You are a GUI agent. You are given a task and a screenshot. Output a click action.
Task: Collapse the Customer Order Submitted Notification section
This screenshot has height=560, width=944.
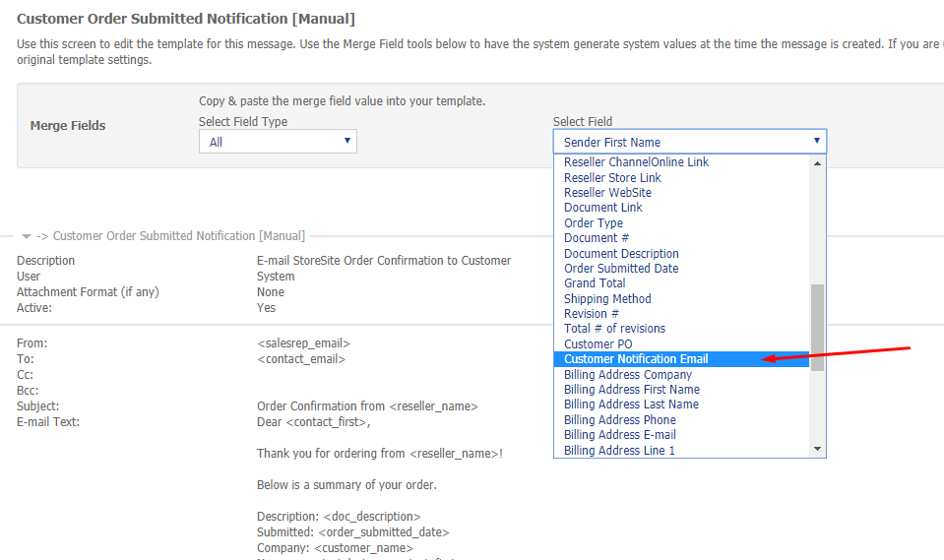tap(27, 236)
